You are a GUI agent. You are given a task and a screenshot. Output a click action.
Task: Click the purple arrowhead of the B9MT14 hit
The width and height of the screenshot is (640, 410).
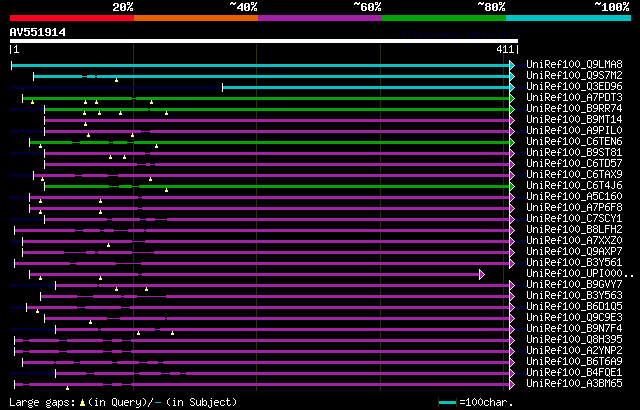click(512, 120)
